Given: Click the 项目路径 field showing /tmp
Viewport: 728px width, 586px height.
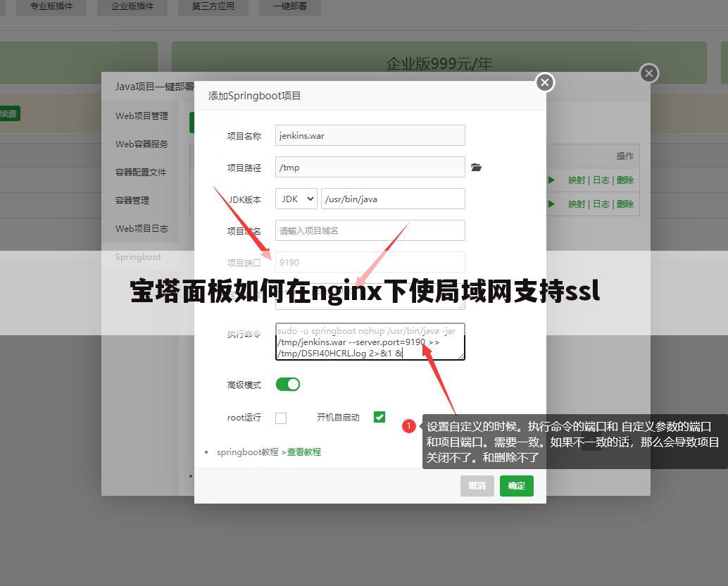Looking at the screenshot, I should 370,167.
